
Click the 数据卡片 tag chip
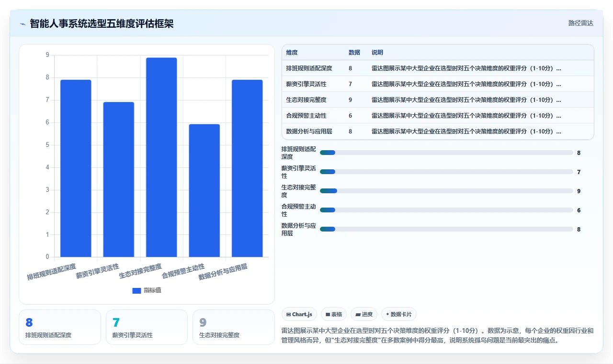pos(399,314)
